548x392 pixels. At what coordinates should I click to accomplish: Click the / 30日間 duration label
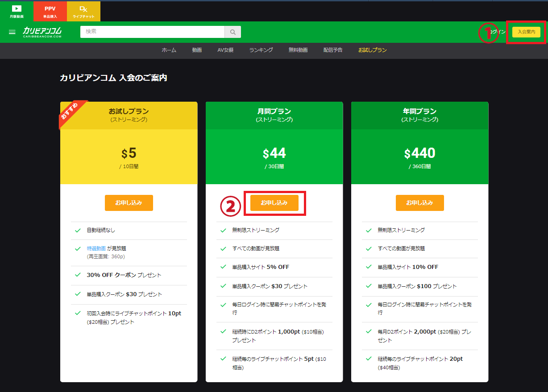pos(274,166)
